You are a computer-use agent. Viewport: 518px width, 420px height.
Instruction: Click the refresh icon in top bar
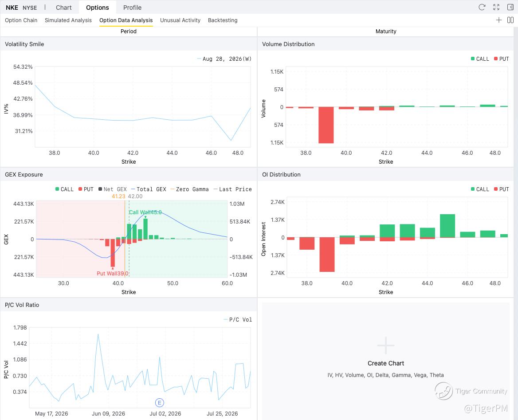click(482, 7)
